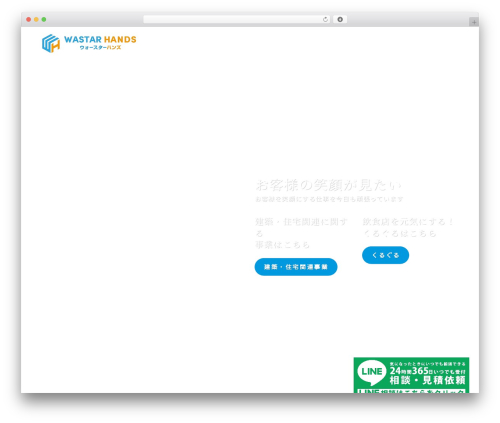Click the green maximize window button
This screenshot has height=423, width=500.
pos(44,20)
